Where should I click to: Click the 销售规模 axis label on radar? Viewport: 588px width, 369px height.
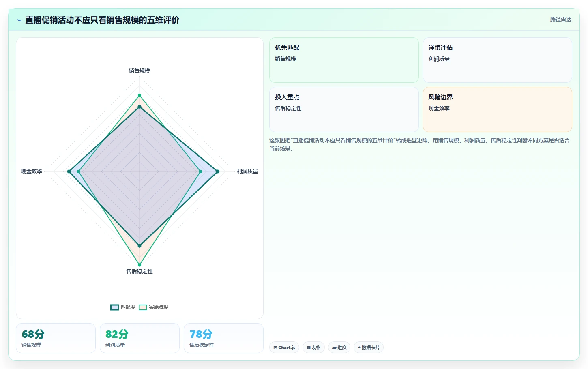139,71
